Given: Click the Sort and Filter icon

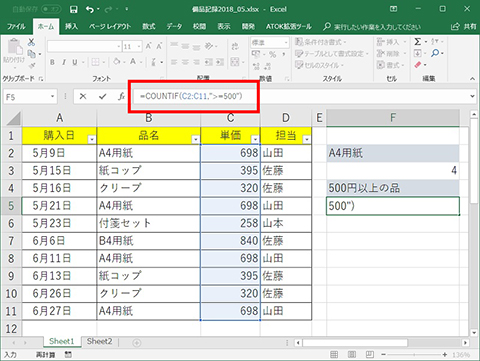Looking at the screenshot, I should (435, 42).
